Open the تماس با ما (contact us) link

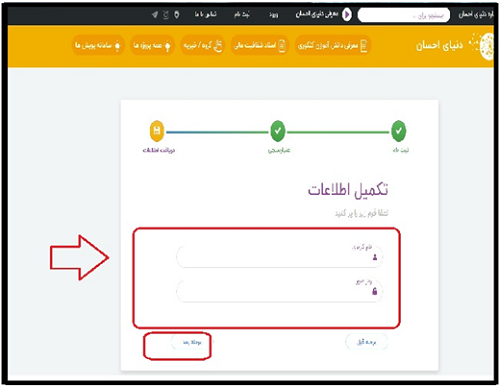pos(206,15)
